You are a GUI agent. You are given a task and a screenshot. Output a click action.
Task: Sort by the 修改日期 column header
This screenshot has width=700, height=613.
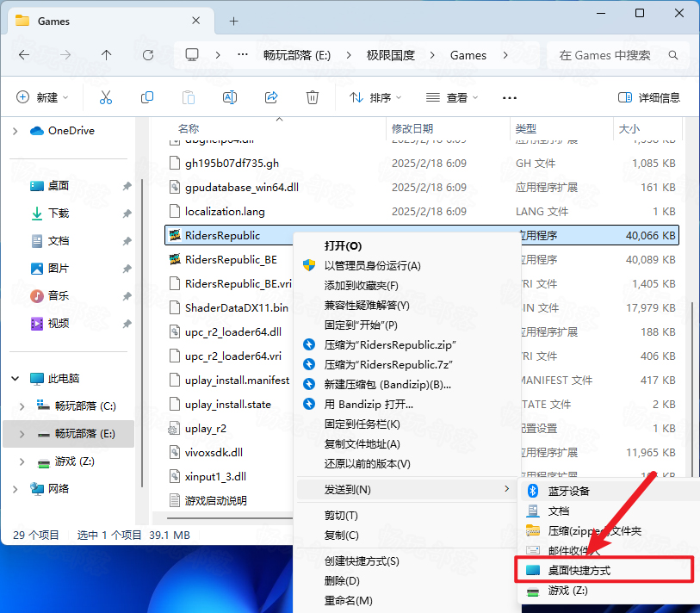click(412, 128)
